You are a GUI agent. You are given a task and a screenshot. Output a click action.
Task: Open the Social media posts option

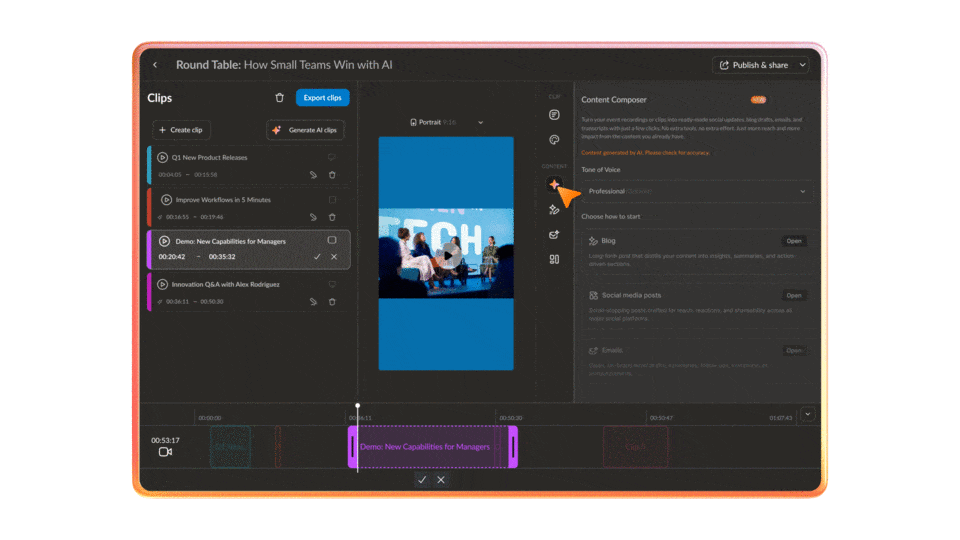click(794, 296)
